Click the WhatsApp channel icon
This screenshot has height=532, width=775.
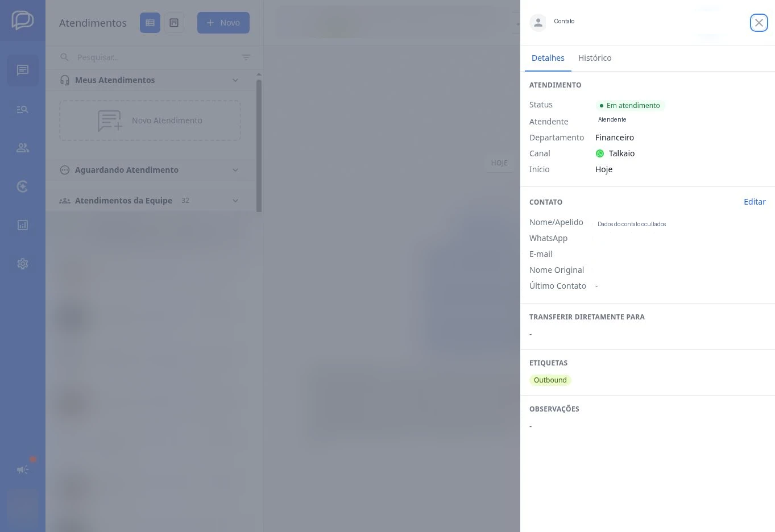(x=600, y=153)
